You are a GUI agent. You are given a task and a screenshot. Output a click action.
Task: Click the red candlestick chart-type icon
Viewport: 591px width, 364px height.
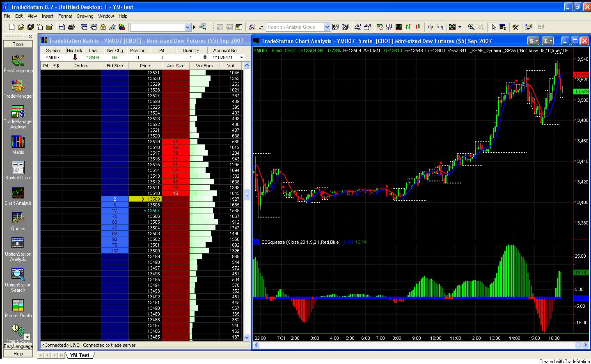point(418,27)
